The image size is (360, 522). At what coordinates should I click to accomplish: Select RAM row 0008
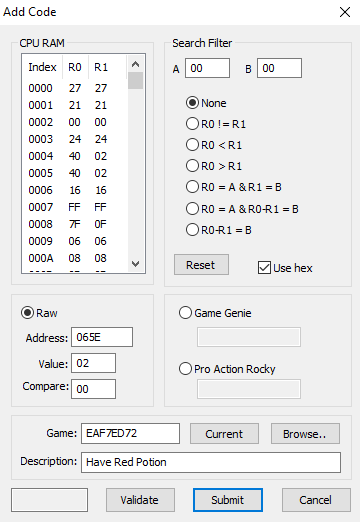[75, 224]
